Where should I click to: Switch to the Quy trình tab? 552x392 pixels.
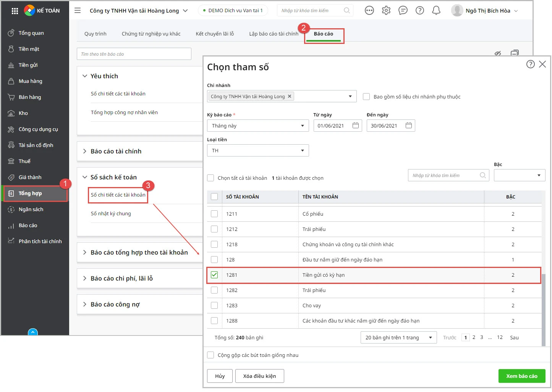pos(96,34)
